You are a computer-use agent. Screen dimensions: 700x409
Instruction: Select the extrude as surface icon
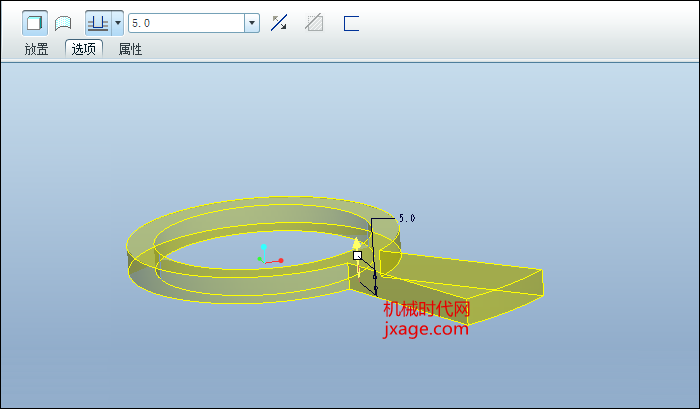click(x=63, y=23)
